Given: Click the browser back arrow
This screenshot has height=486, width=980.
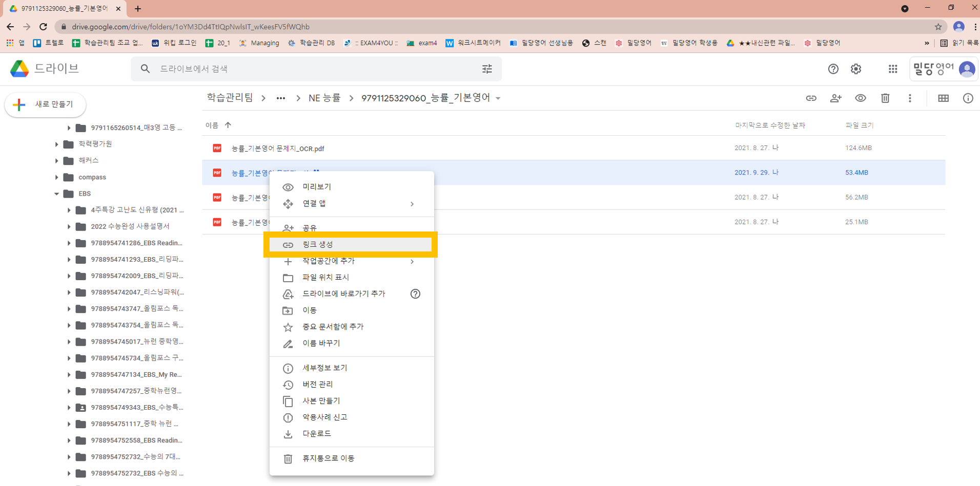Looking at the screenshot, I should pyautogui.click(x=10, y=27).
